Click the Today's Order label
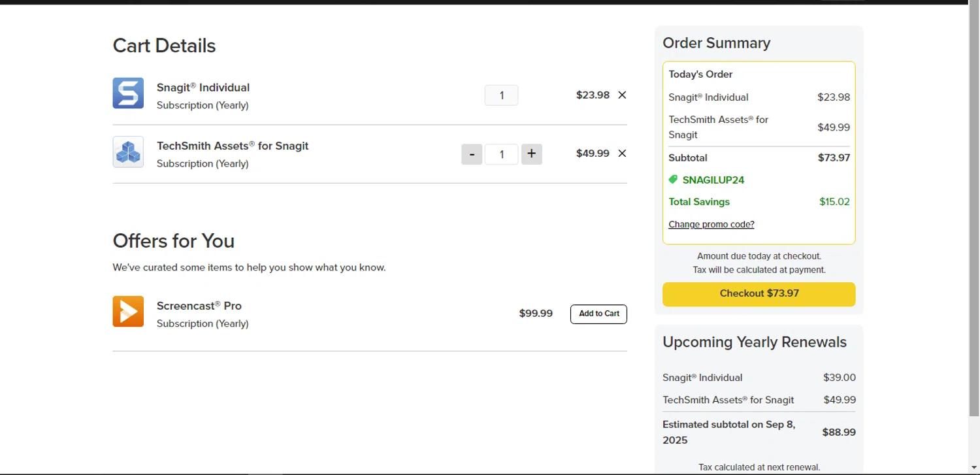Screen dimensions: 980x475 (700, 74)
